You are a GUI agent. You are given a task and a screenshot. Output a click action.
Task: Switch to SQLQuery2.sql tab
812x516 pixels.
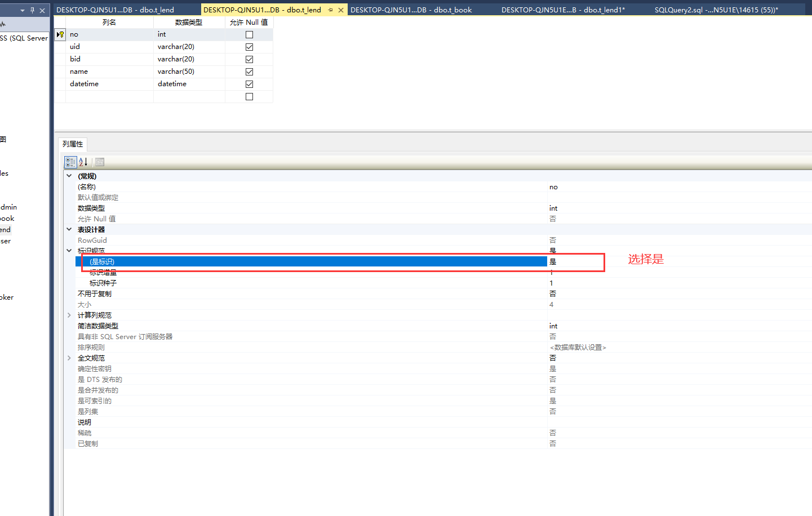point(716,10)
